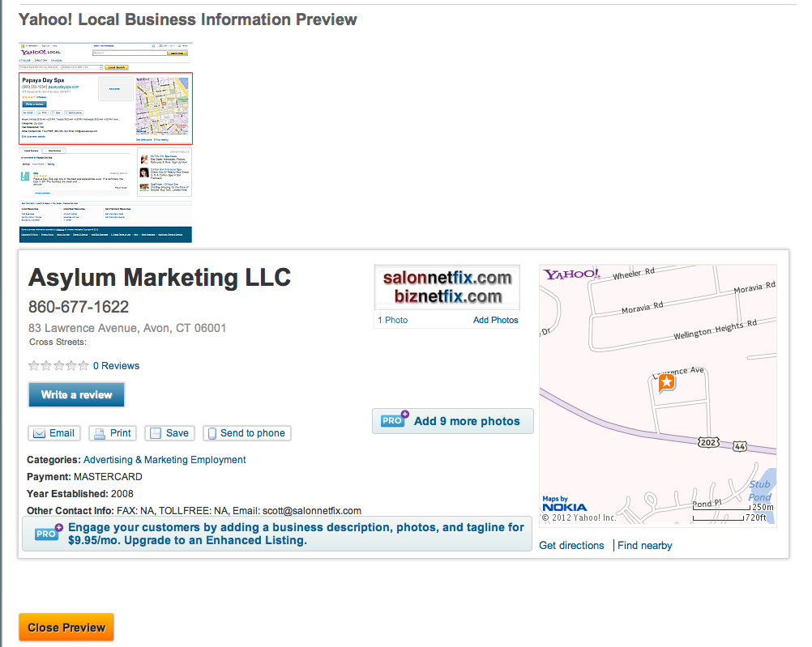Screen dimensions: 812x647
Task: Open Advertising & Marketing Employment category link
Action: (165, 460)
